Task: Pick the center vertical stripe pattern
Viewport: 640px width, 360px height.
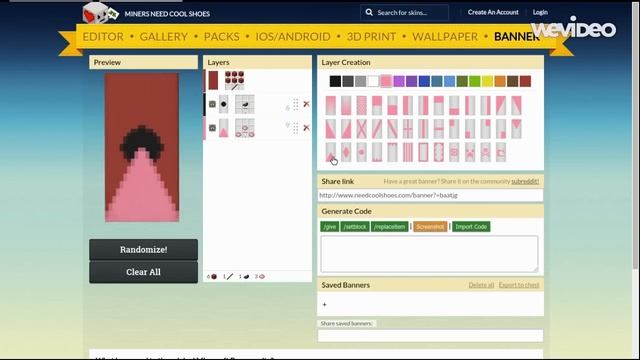Action: pos(423,129)
